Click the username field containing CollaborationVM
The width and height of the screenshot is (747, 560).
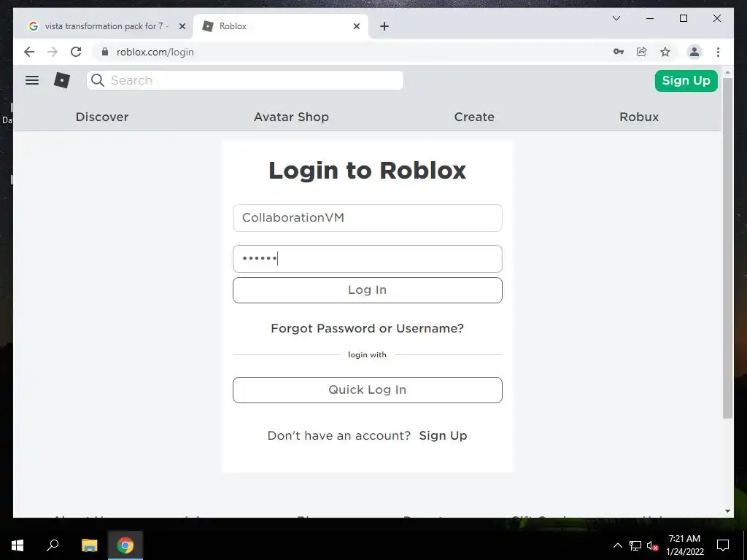point(368,218)
